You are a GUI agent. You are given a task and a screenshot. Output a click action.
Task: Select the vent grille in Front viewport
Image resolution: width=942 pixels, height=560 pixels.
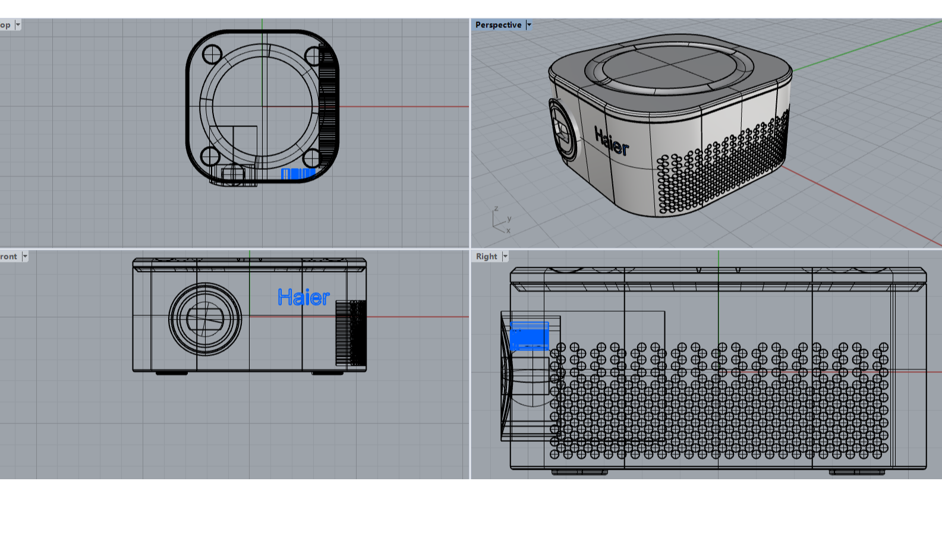pos(351,333)
